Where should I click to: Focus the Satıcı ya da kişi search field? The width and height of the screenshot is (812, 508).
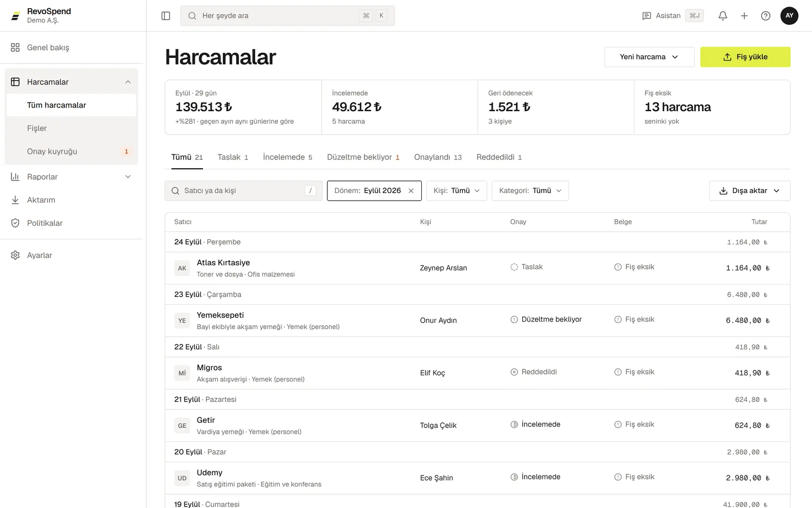coord(244,190)
